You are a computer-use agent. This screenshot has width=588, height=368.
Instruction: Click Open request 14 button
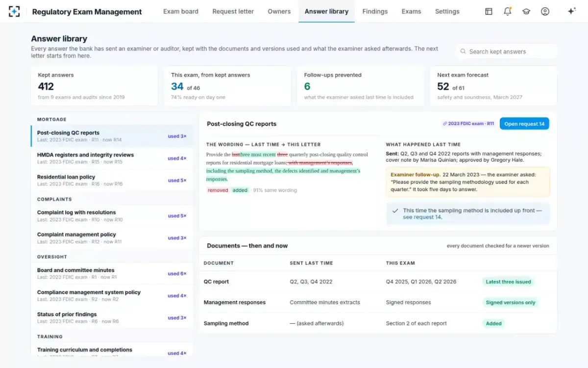pos(524,124)
